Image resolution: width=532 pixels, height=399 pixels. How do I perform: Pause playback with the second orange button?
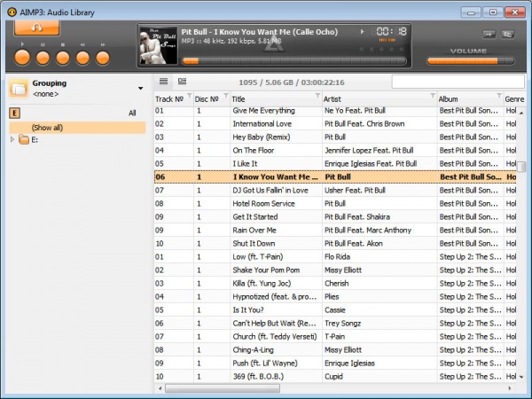[43, 59]
